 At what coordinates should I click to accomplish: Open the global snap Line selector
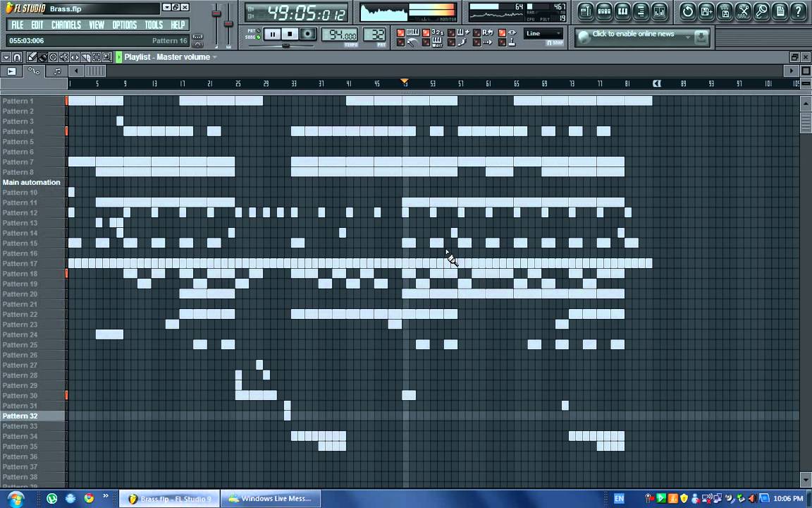point(543,33)
